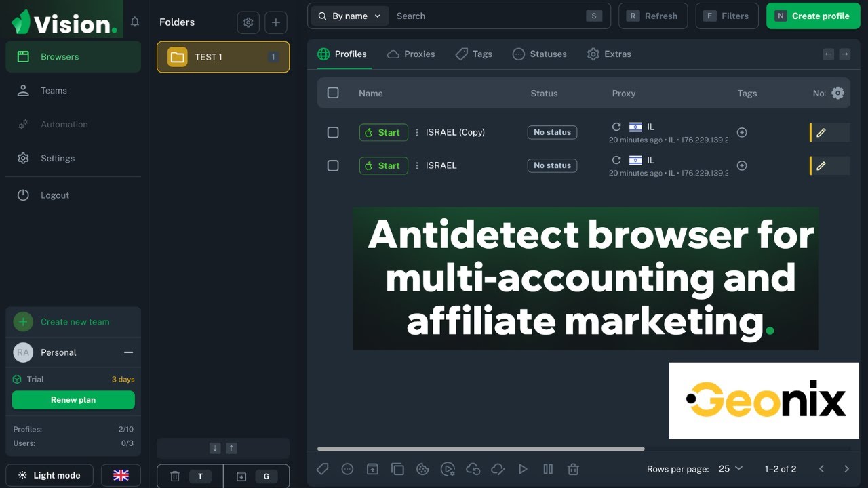Screen dimensions: 868x488
Task: Select the TEST 1 folder
Action: pyautogui.click(x=223, y=57)
